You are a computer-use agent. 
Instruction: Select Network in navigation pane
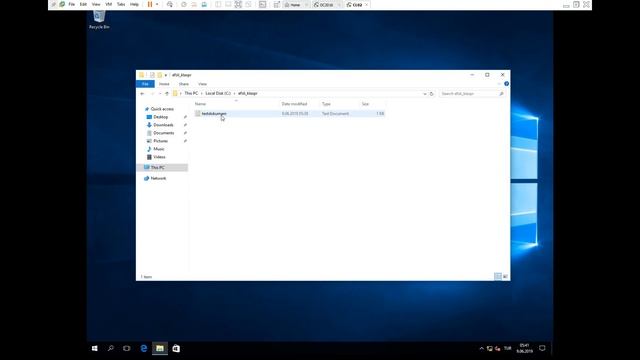coord(158,178)
